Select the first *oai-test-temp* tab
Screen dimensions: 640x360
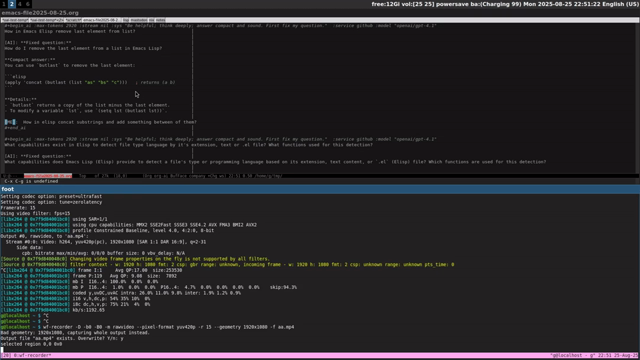(x=15, y=20)
